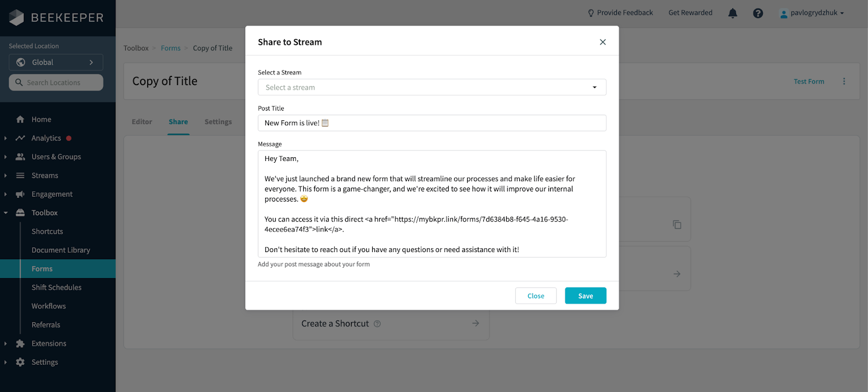868x392 pixels.
Task: Click the copy link icon behind dialog
Action: (x=677, y=224)
